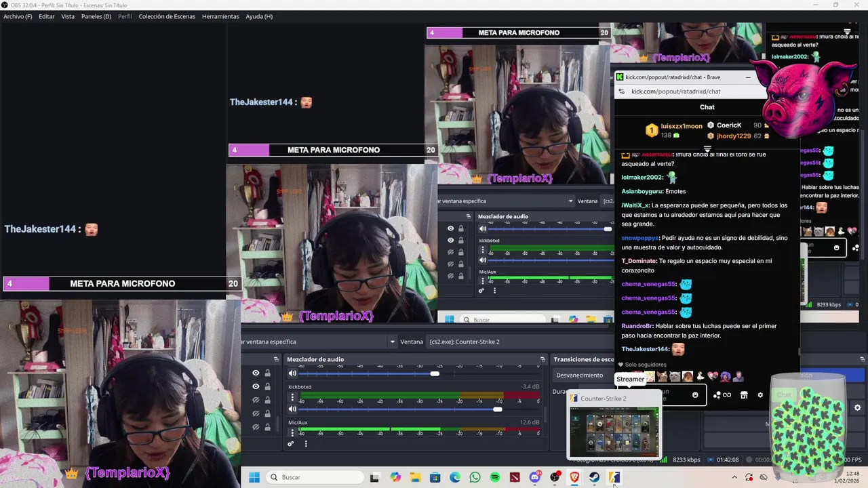Open the Herramientas menu
Viewport: 868px width, 488px height.
(220, 16)
